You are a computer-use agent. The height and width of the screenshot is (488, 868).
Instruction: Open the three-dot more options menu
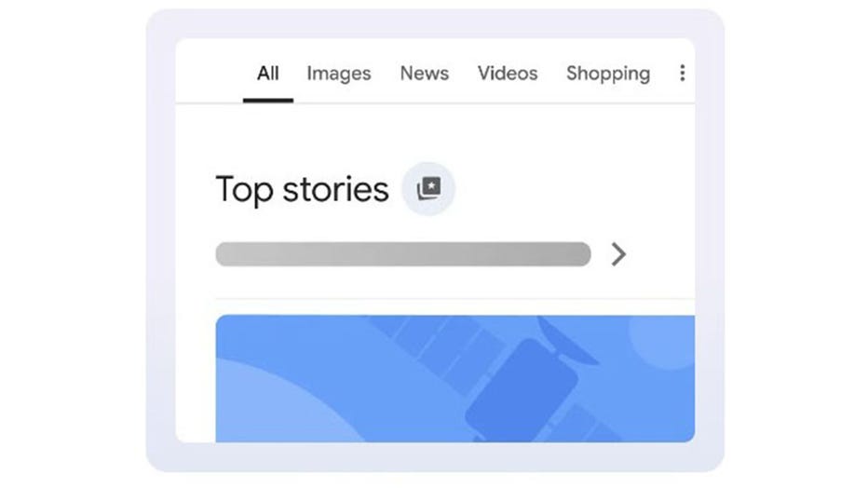[x=682, y=73]
